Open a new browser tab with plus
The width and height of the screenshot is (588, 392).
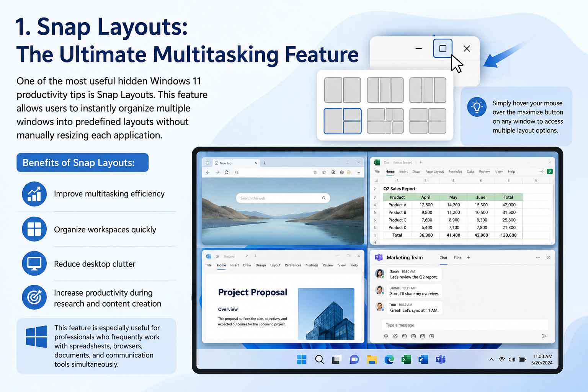click(x=265, y=163)
